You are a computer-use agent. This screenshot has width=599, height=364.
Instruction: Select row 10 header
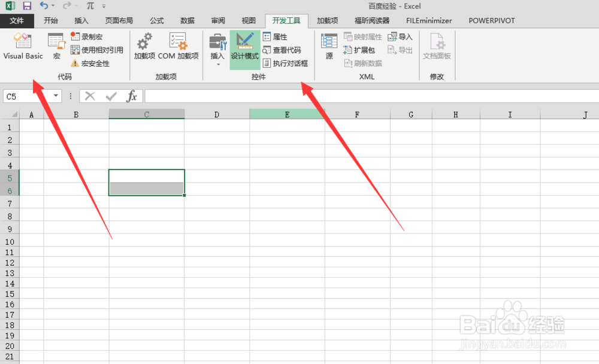(10, 242)
